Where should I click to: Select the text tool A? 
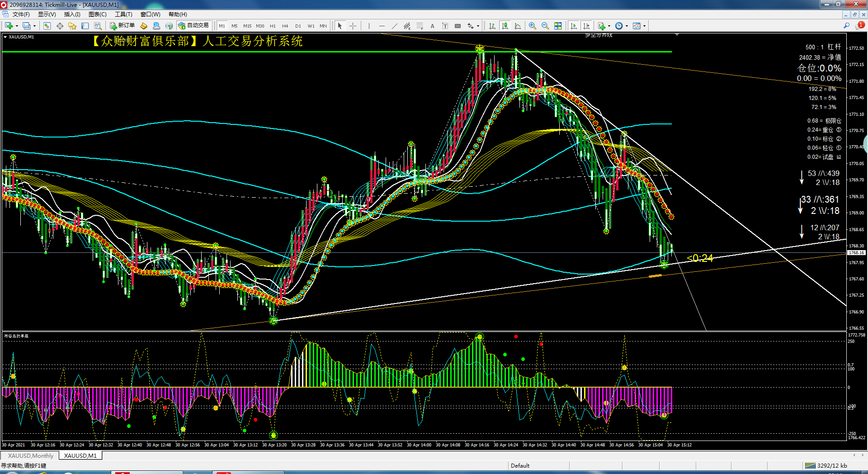tap(433, 26)
